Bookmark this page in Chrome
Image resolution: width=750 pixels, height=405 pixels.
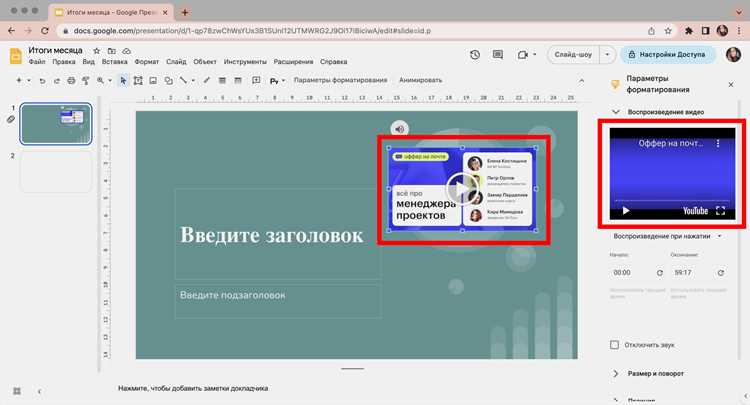[x=668, y=31]
